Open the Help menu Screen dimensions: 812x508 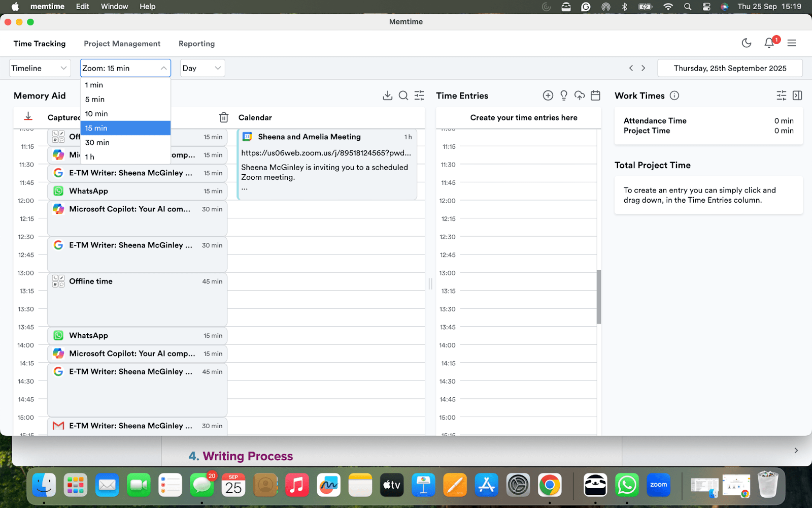pyautogui.click(x=148, y=7)
